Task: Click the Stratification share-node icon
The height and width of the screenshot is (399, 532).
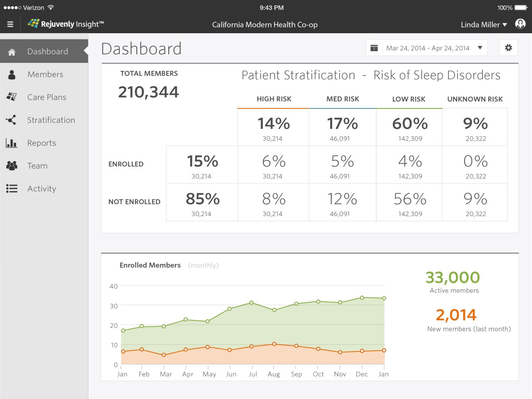Action: pyautogui.click(x=11, y=120)
